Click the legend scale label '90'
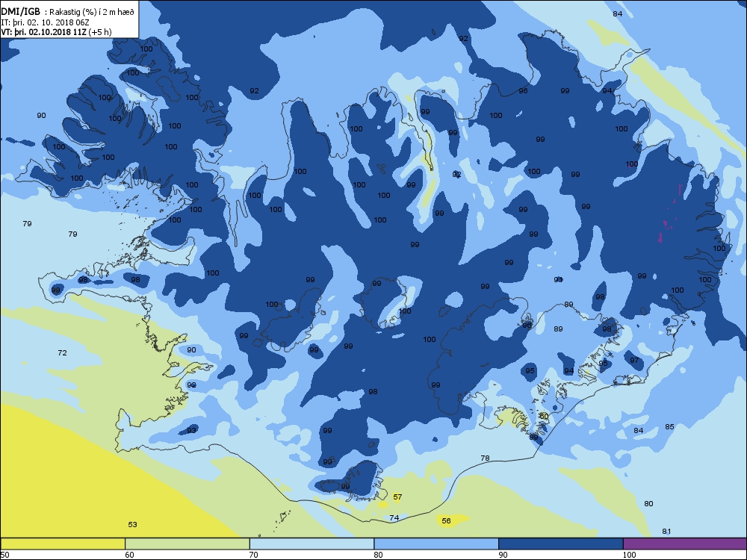This screenshot has width=747, height=560. click(503, 554)
